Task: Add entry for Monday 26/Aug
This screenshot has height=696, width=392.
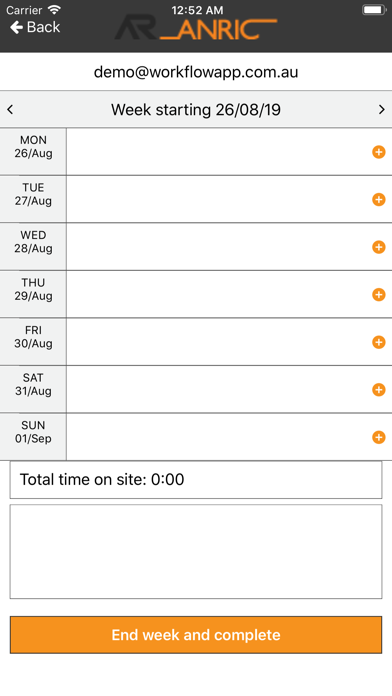Action: click(379, 152)
